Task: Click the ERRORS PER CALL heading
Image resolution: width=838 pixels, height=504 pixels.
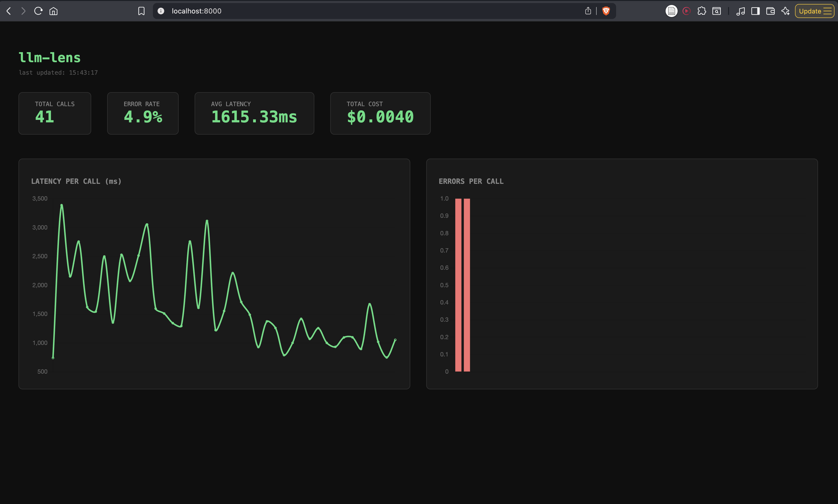Action: click(471, 181)
